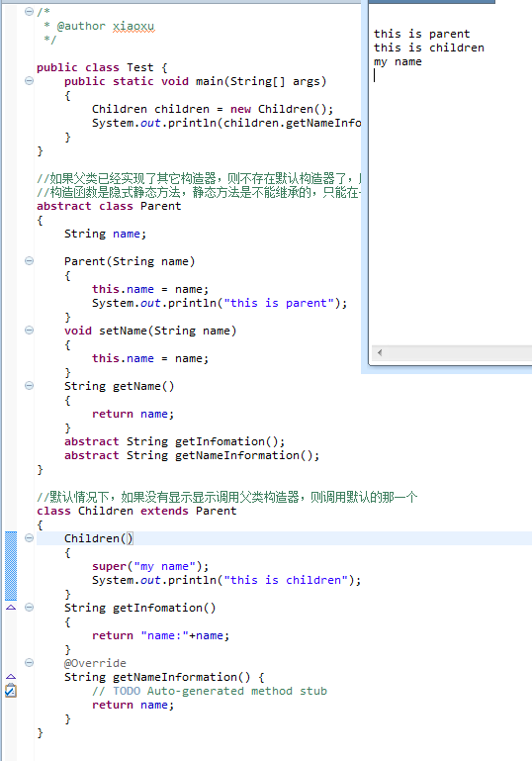Image resolution: width=532 pixels, height=761 pixels.
Task: Click the Chinese comment above "class Children extends Parent"
Action: (x=227, y=497)
